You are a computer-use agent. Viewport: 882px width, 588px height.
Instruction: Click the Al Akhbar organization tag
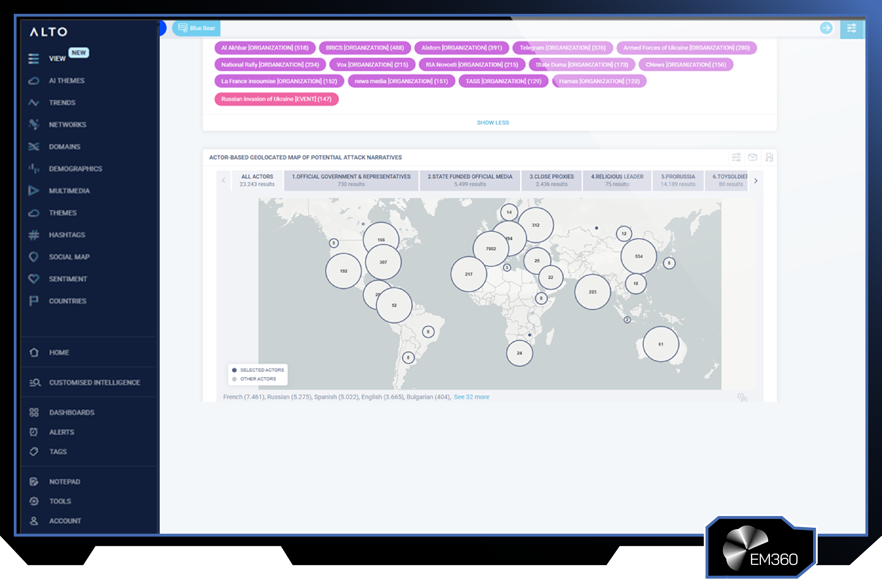pyautogui.click(x=265, y=48)
